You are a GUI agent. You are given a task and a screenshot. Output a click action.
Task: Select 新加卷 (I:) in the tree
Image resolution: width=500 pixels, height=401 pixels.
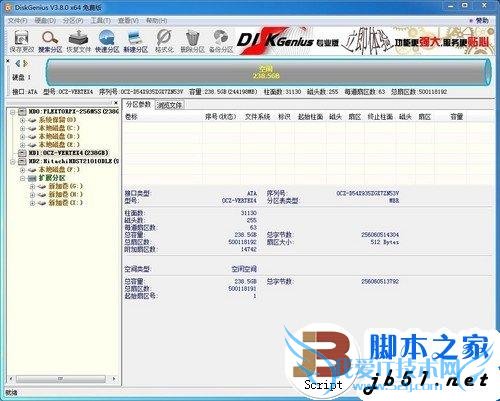pyautogui.click(x=66, y=203)
